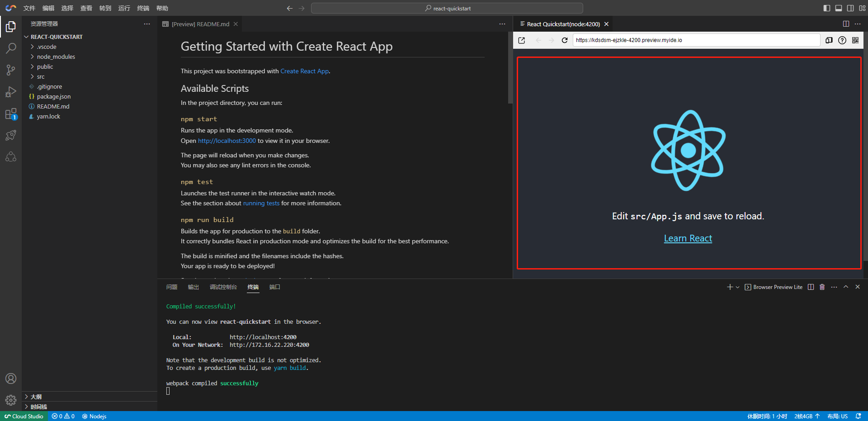Open the 终端 menu in menu bar
Viewport: 868px width, 421px height.
point(143,8)
